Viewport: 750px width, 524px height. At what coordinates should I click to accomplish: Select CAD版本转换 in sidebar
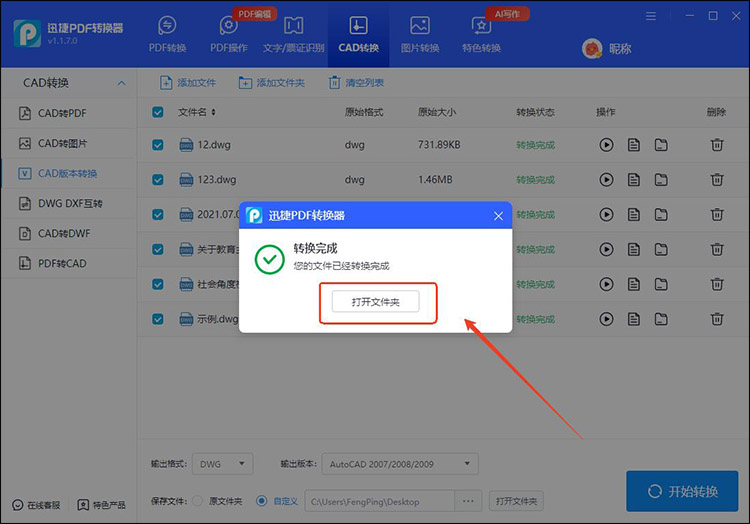point(69,174)
